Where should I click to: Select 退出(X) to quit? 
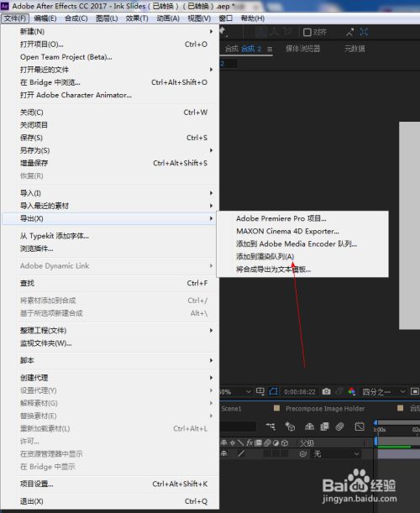[110, 501]
